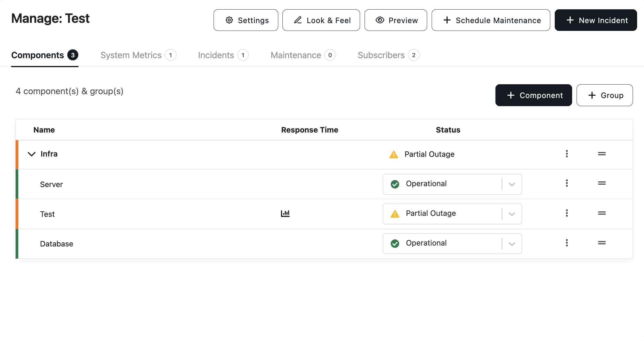
Task: Select the Test component name
Action: coord(47,214)
